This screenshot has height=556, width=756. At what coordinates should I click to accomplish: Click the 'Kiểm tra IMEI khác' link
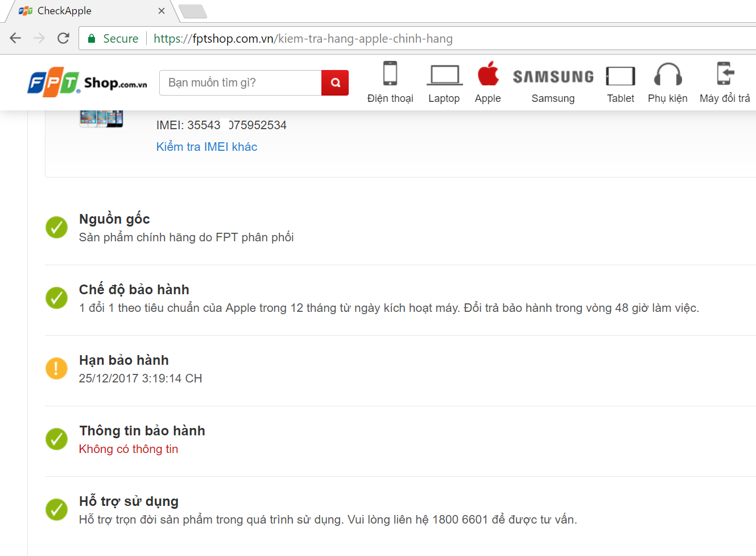pyautogui.click(x=207, y=147)
